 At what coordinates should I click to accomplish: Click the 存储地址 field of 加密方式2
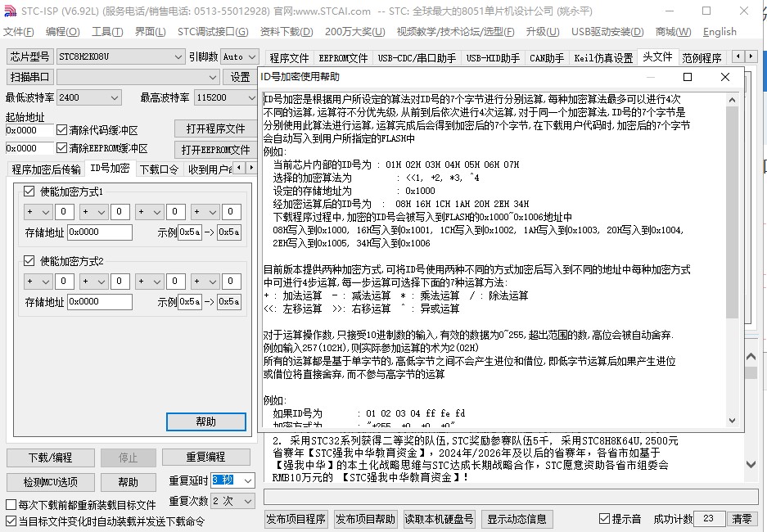click(x=100, y=302)
